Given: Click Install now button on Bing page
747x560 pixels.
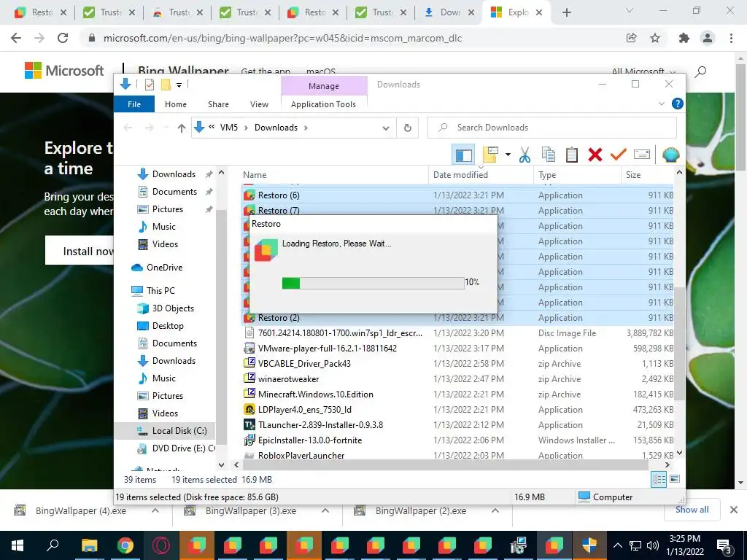Looking at the screenshot, I should pyautogui.click(x=80, y=251).
